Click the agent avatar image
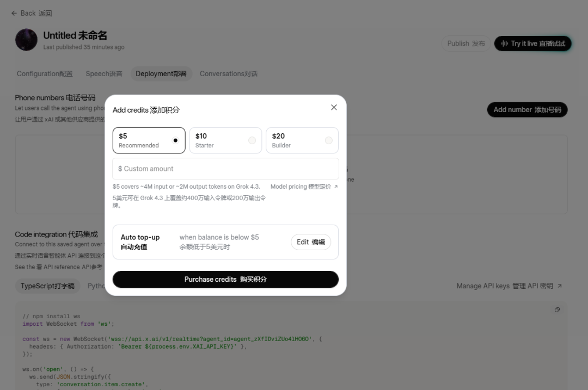Screen dimensions: 588x390 26,40
